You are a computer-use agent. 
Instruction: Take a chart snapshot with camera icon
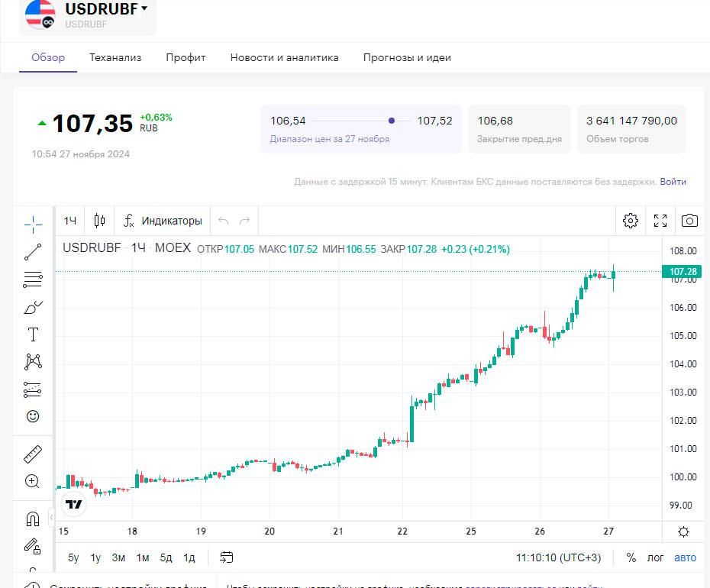tap(689, 221)
